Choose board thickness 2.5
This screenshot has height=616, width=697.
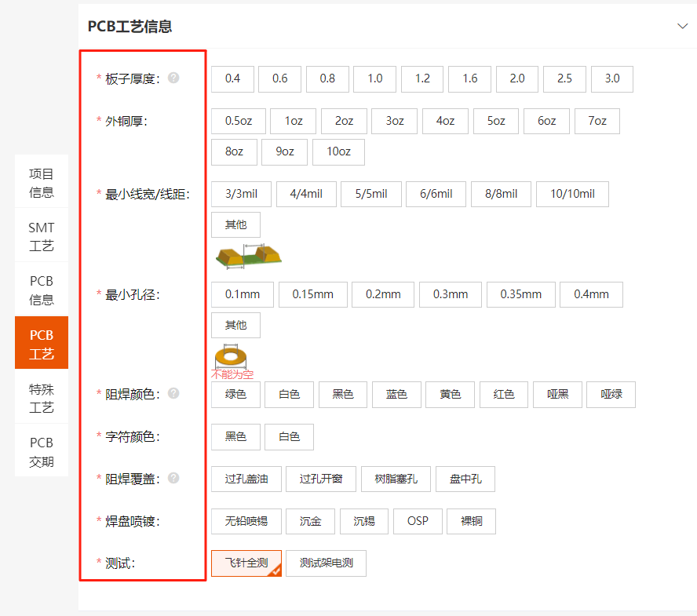pos(564,78)
